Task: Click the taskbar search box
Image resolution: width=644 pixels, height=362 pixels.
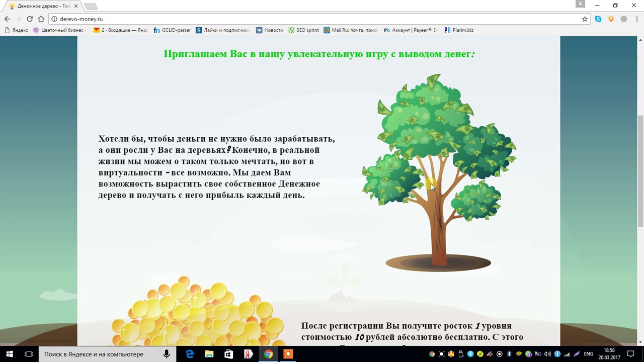Action: [x=107, y=354]
